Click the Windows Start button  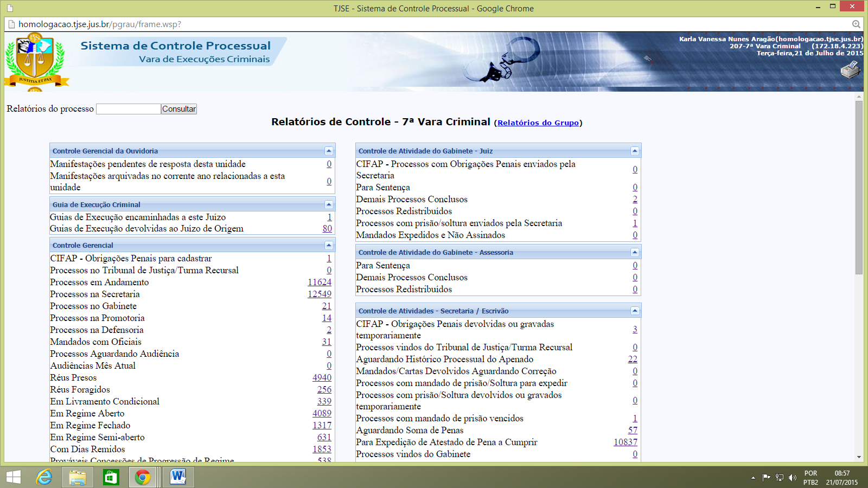[13, 477]
